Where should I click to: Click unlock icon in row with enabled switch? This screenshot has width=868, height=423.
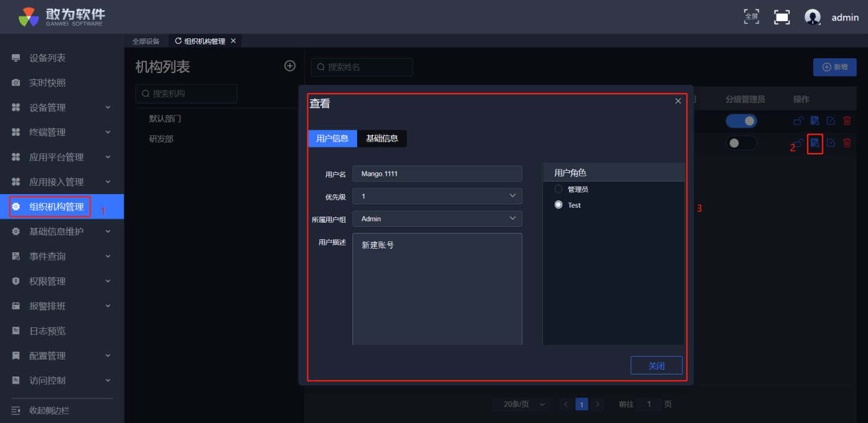click(x=798, y=121)
